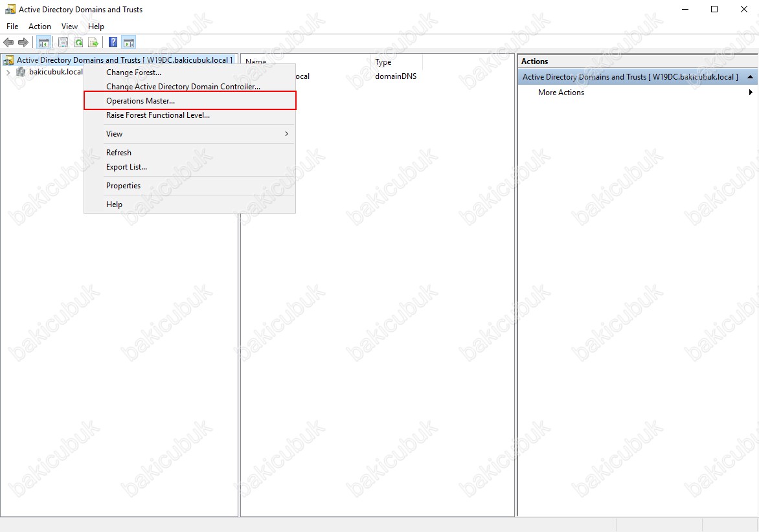Expand the More Actions submenu arrow
759x532 pixels.
click(x=751, y=93)
